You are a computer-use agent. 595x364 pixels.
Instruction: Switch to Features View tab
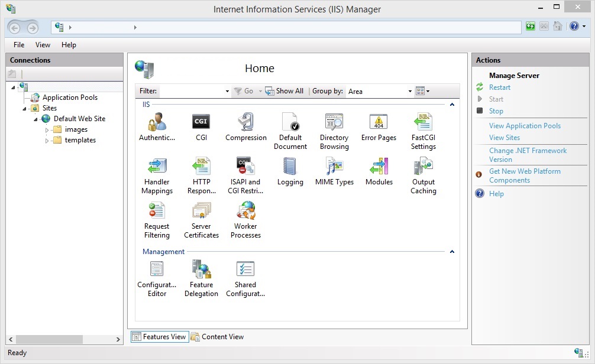[x=160, y=337]
